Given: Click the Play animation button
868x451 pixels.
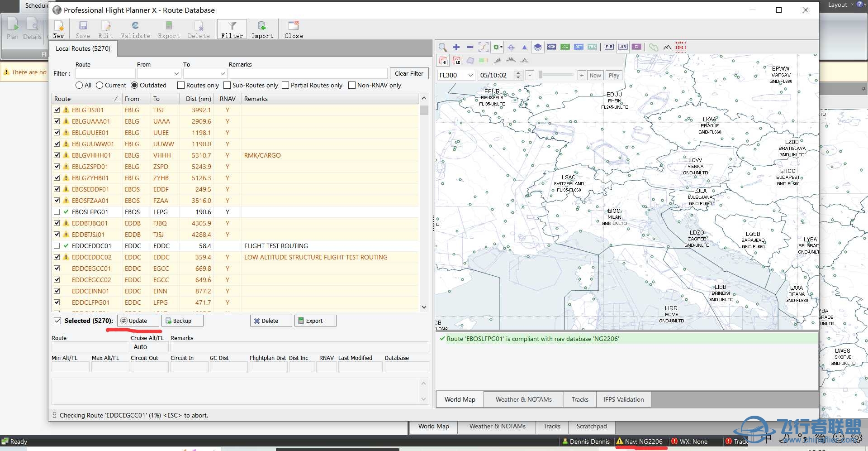Looking at the screenshot, I should [614, 75].
